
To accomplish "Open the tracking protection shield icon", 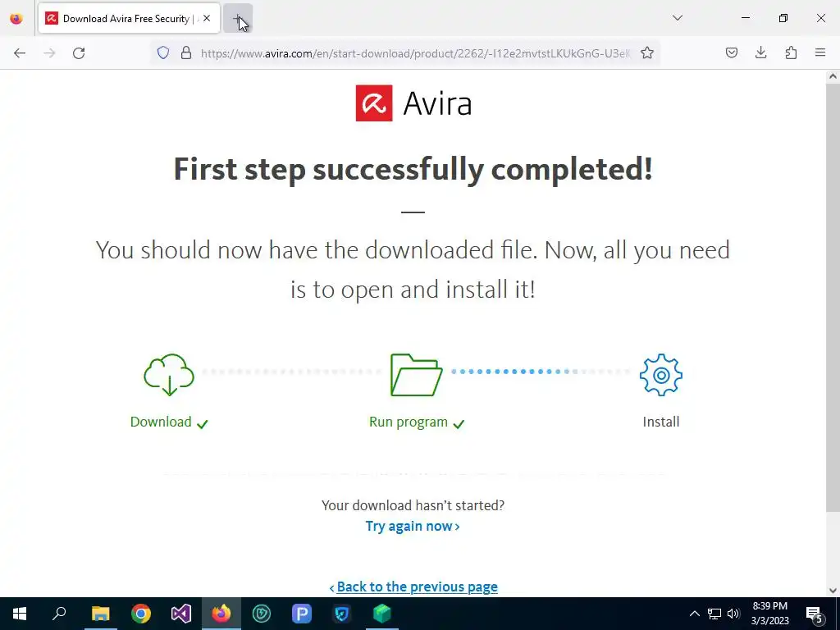I will tap(163, 53).
